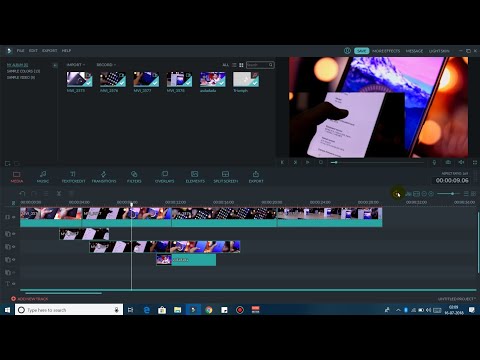
Task: Click the Export icon in the toolbar
Action: click(x=256, y=177)
